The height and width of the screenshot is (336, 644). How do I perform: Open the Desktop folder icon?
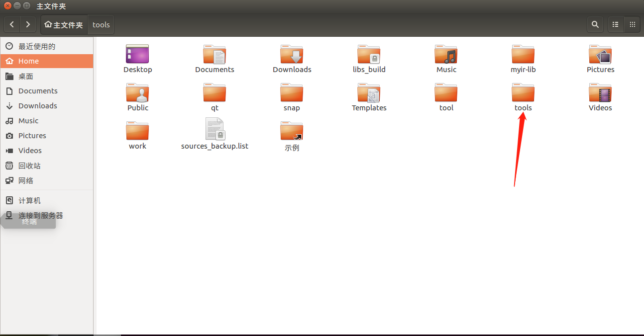137,54
